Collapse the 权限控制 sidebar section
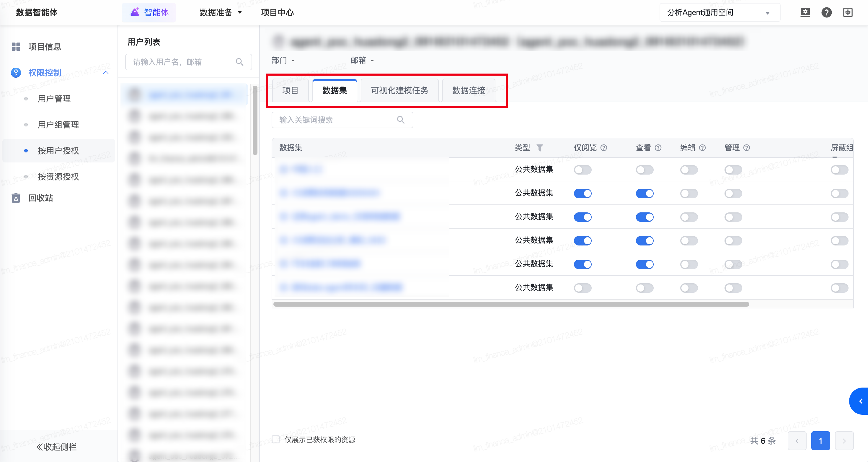868x462 pixels. tap(105, 72)
